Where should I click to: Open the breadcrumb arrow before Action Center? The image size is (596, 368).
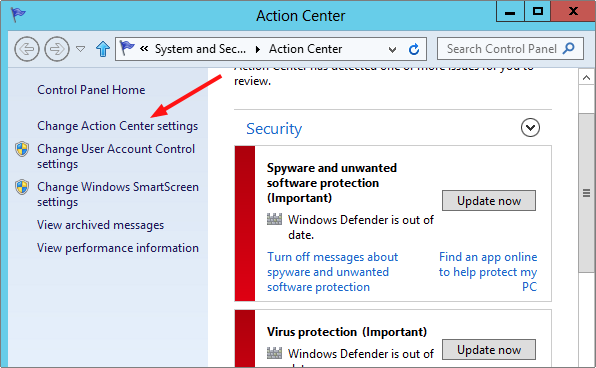coord(258,49)
